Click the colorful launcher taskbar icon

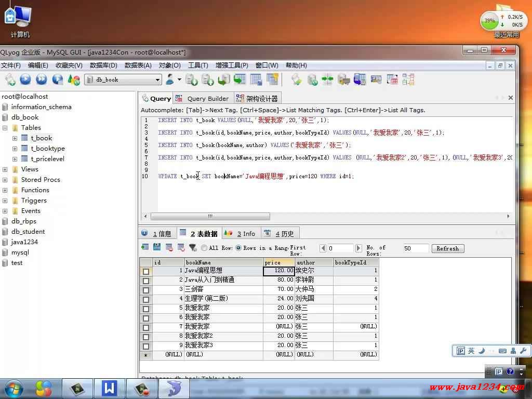click(x=44, y=388)
